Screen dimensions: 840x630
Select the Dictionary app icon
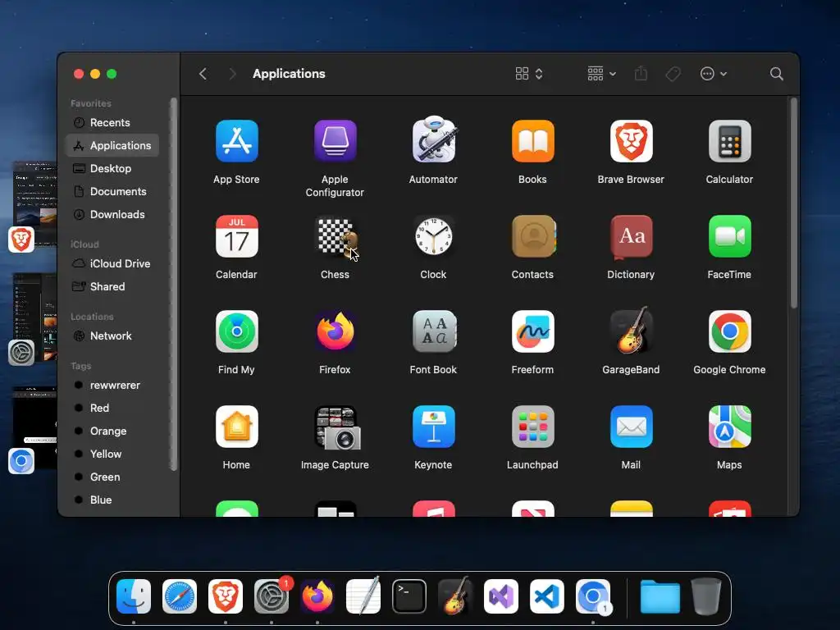tap(631, 236)
